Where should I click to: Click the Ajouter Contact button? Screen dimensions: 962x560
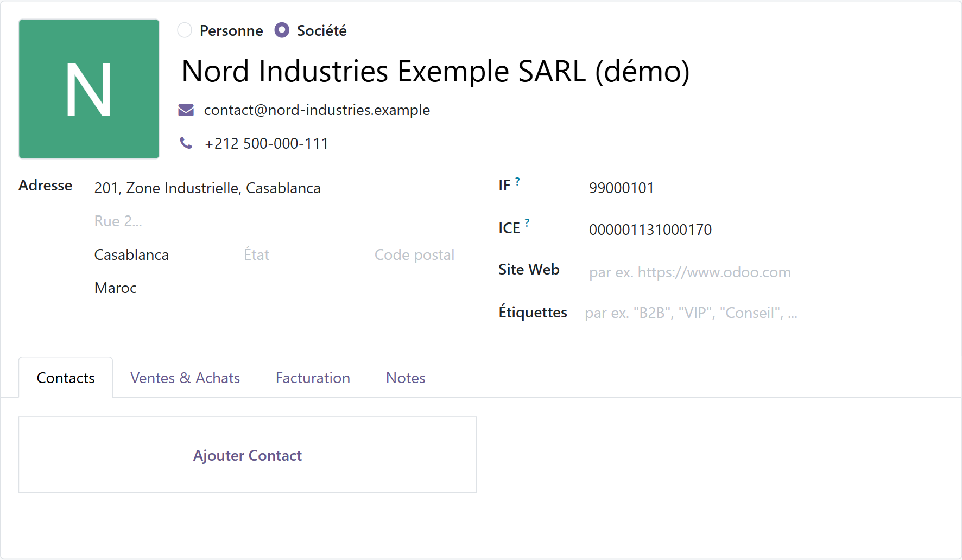(248, 455)
